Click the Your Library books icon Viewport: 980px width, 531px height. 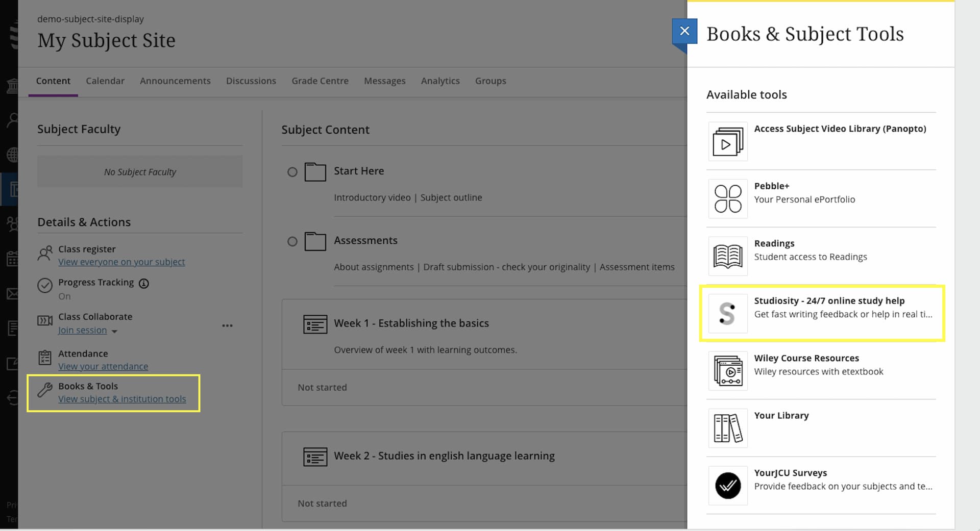(x=728, y=428)
